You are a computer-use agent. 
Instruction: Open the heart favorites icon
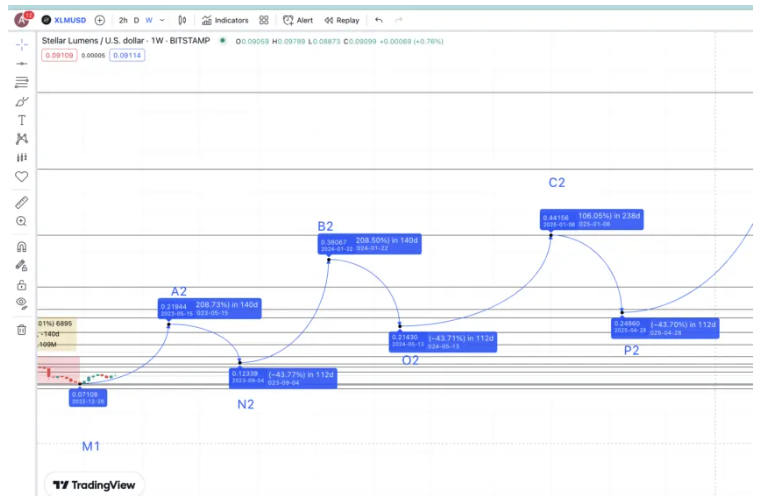(x=21, y=177)
